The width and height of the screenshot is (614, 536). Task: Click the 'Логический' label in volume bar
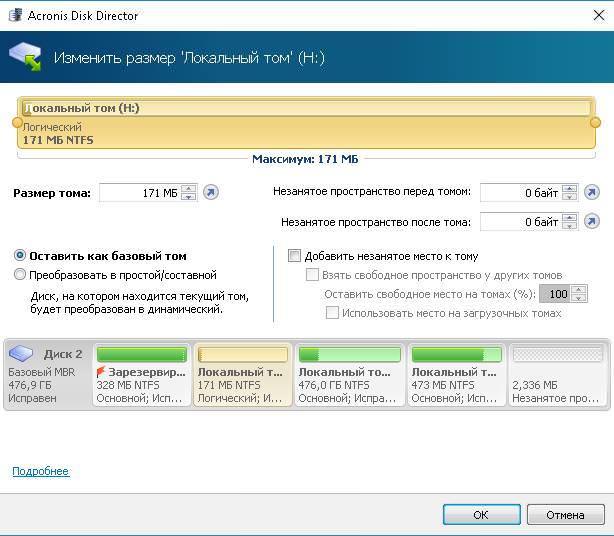pos(52,127)
